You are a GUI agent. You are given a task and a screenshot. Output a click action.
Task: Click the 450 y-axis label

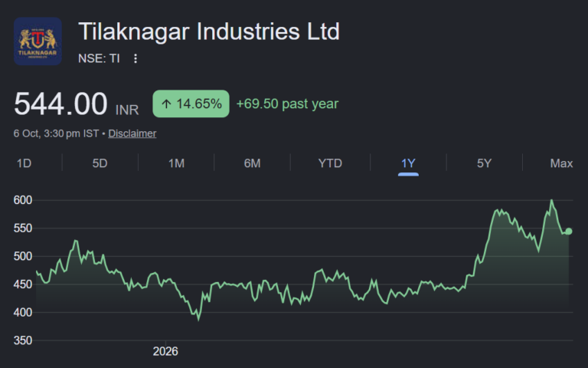[x=23, y=284]
